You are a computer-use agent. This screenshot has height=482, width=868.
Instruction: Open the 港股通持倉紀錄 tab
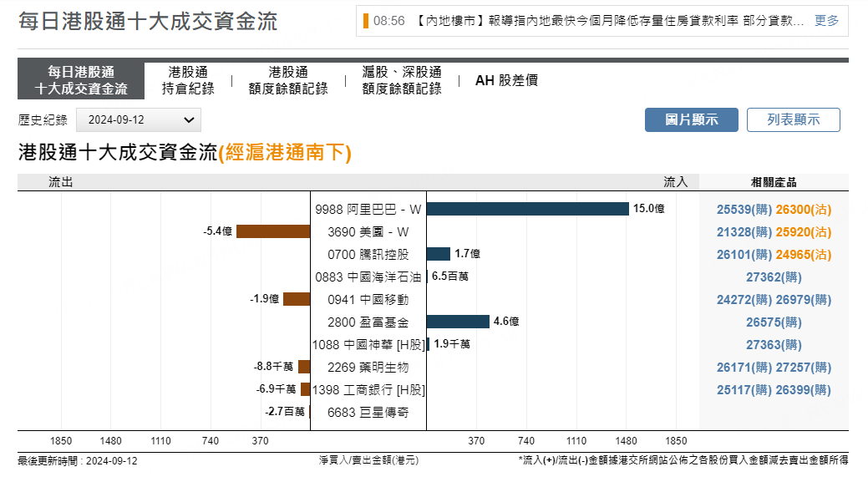point(188,80)
